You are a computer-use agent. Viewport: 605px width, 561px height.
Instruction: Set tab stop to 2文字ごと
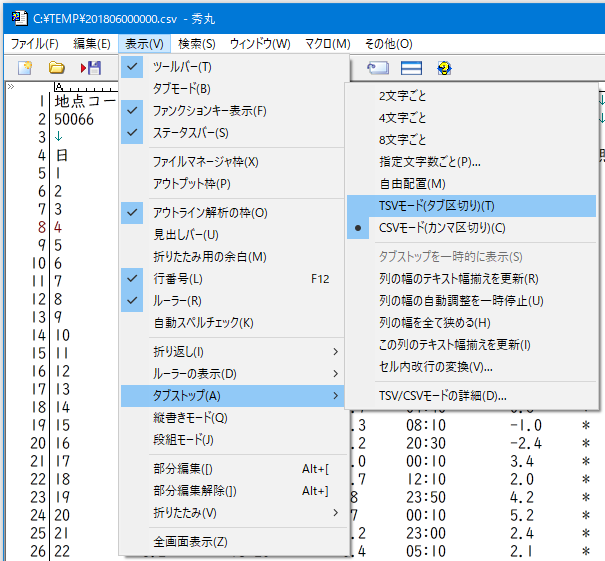coord(471,96)
